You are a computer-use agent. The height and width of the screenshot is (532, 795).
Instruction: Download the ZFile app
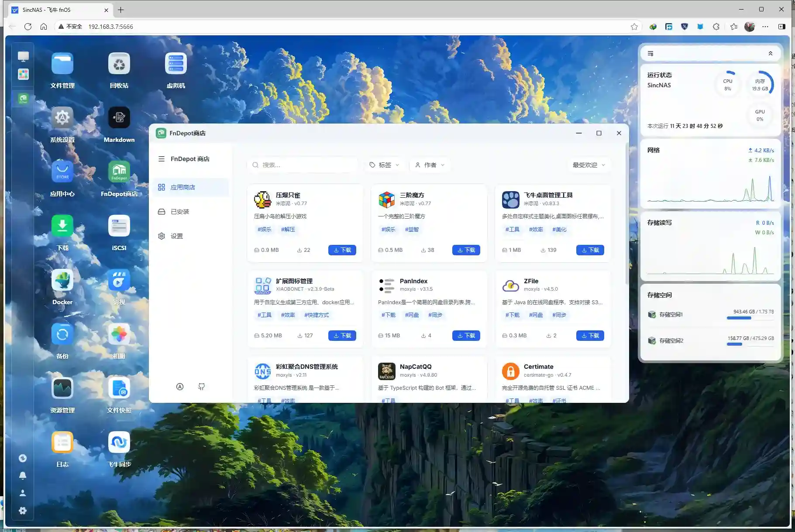(x=590, y=336)
